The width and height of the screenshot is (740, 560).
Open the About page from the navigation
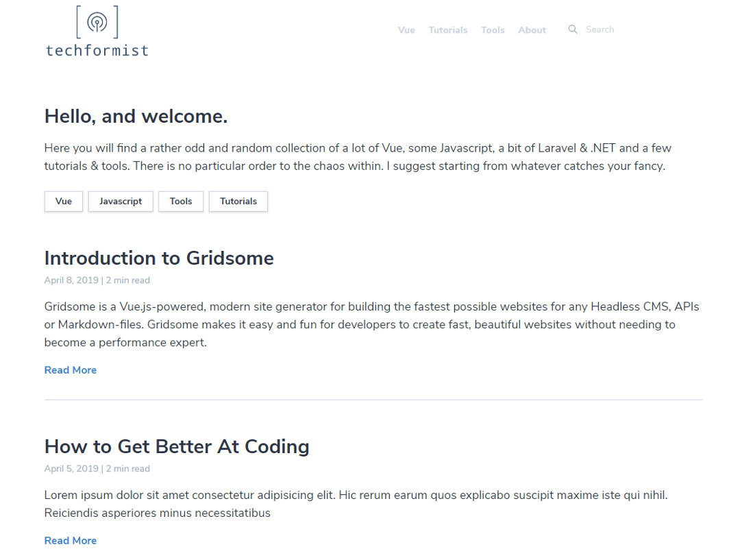coord(532,30)
